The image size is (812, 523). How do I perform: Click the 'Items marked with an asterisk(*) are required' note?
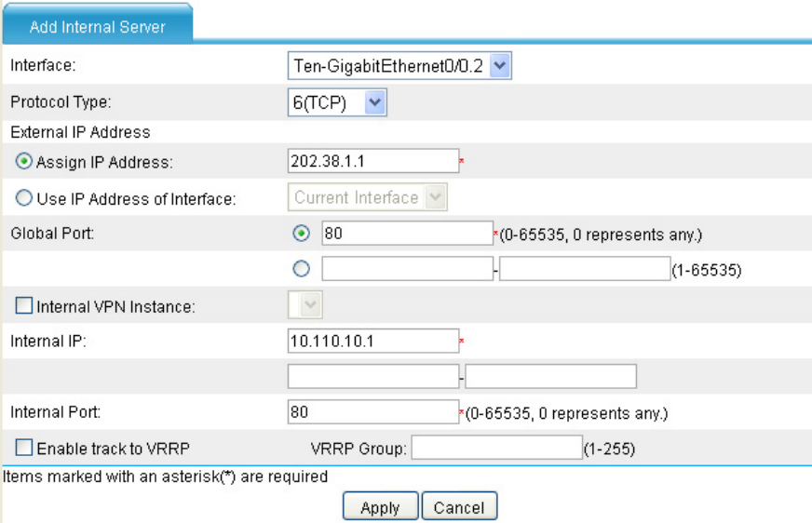[165, 476]
